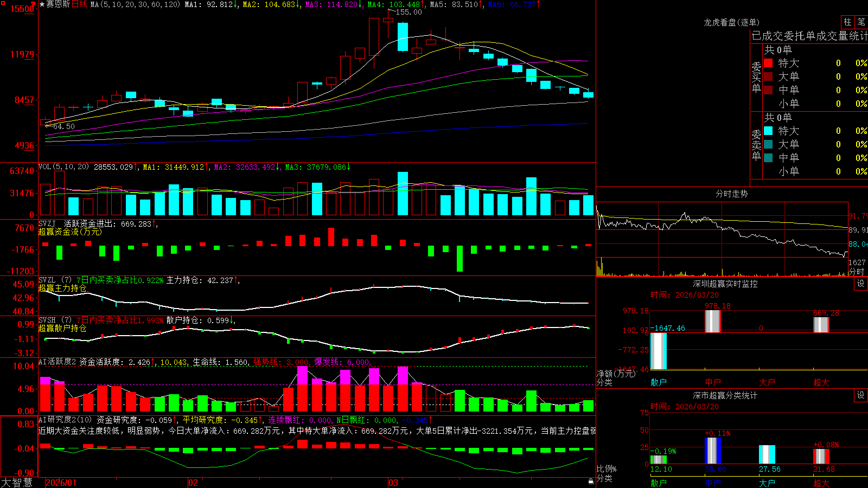
Task: Click the star icon beside 赛恩斯
Action: pos(42,4)
